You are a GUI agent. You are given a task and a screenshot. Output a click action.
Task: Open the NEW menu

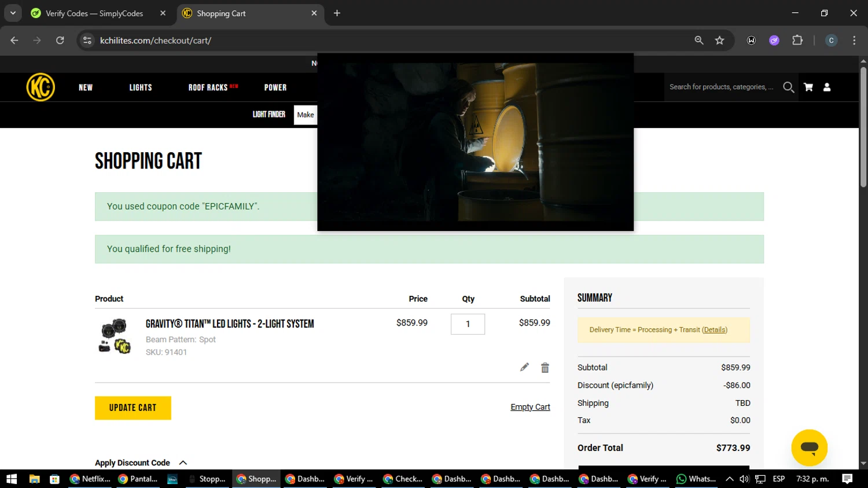tap(86, 87)
